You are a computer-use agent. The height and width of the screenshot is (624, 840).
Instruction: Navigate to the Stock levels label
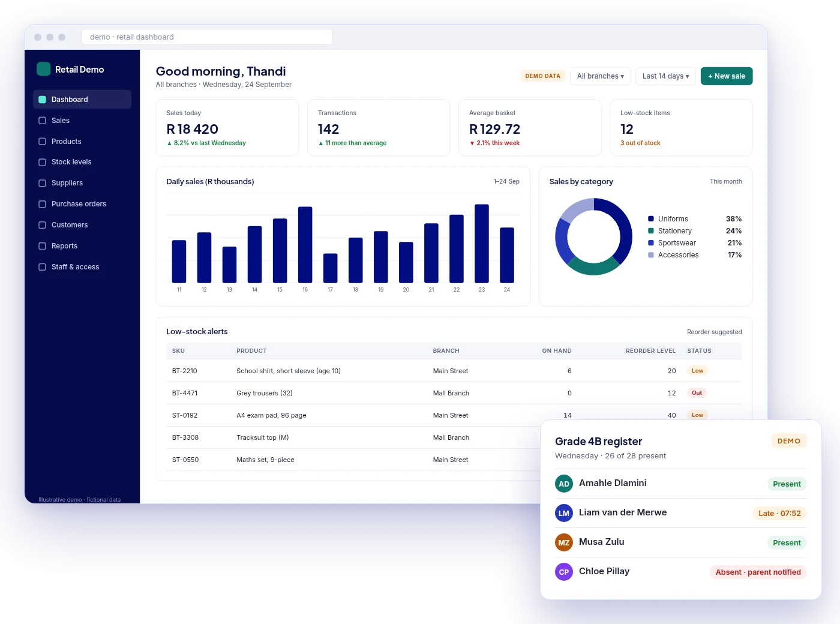[x=71, y=162]
